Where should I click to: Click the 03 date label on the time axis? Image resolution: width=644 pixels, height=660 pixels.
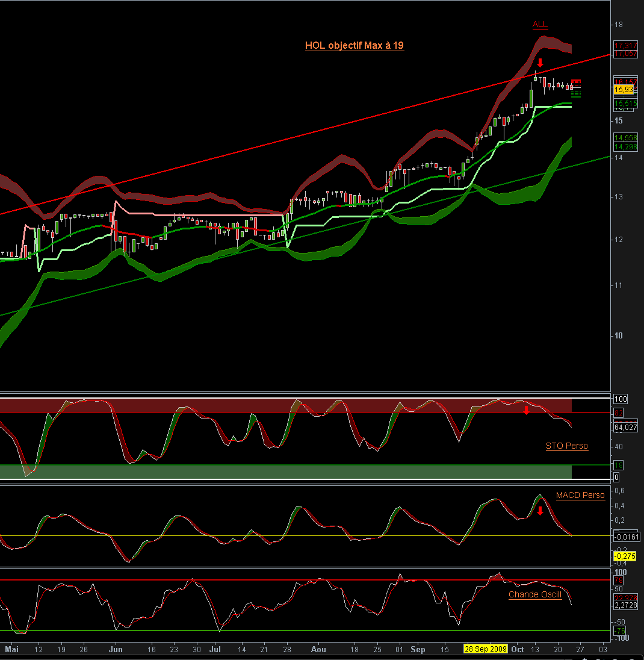pos(603,650)
